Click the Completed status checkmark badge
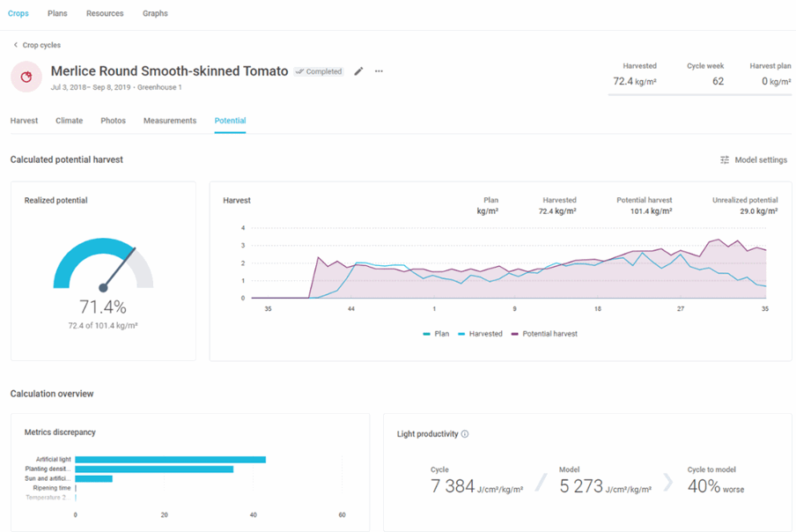 319,71
